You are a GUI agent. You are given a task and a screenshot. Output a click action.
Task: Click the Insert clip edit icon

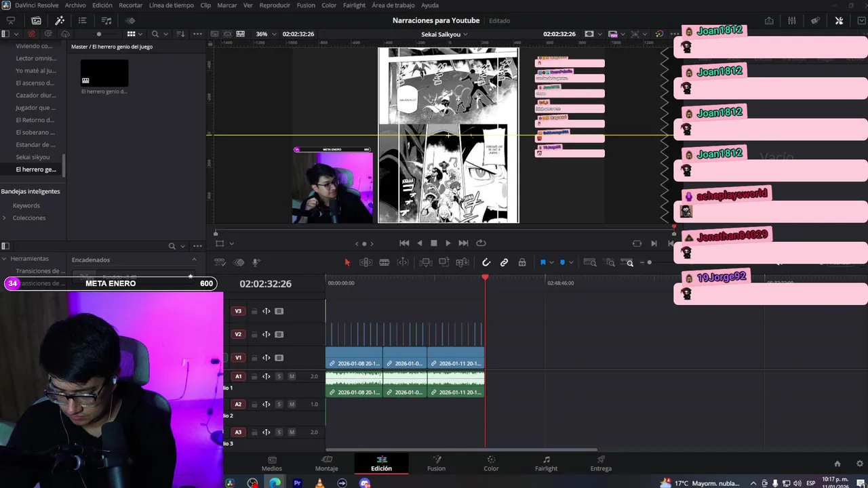click(x=426, y=262)
